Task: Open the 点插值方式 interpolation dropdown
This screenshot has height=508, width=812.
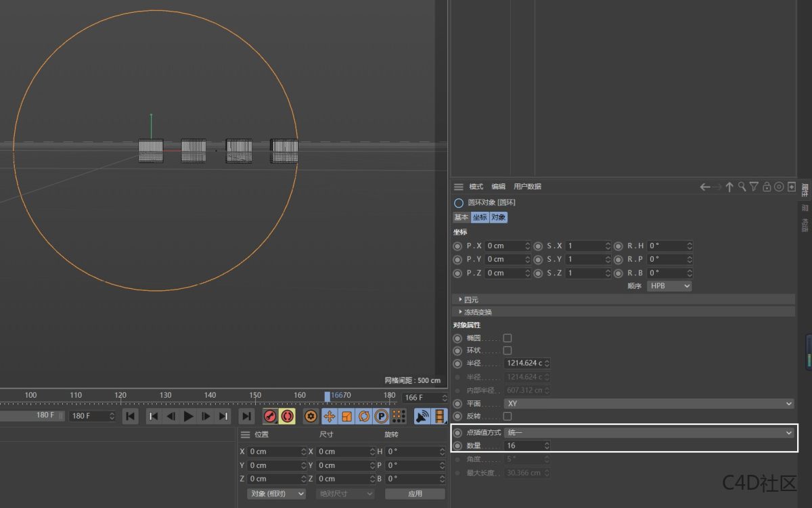Action: click(648, 432)
